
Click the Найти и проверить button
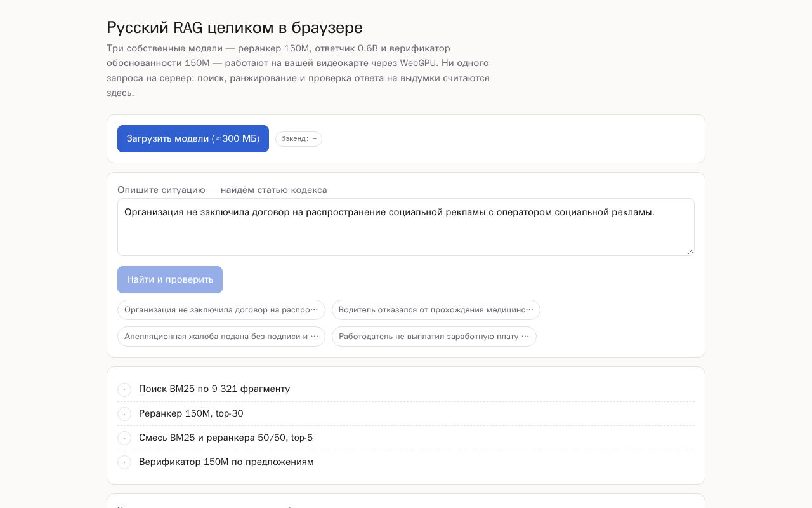pos(170,279)
